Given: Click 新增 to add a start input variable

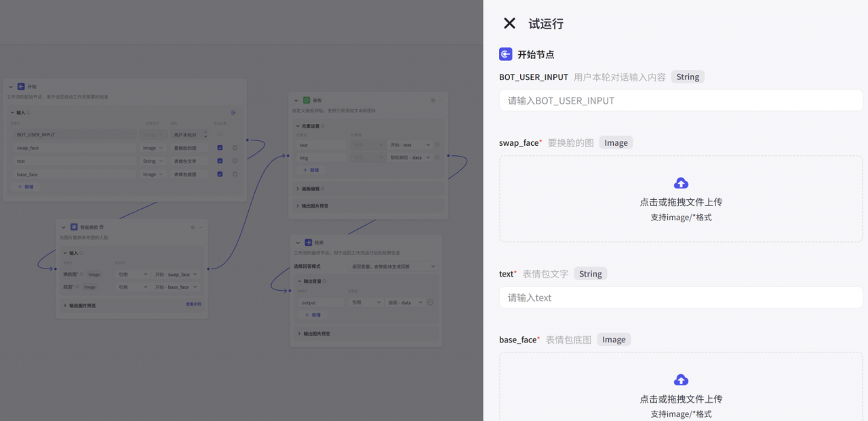Looking at the screenshot, I should (x=26, y=186).
